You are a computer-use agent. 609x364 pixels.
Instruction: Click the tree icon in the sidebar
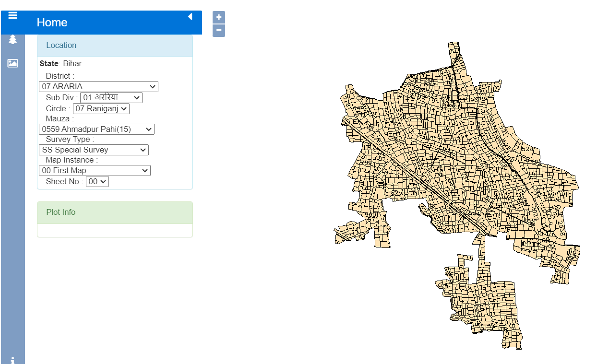click(12, 39)
